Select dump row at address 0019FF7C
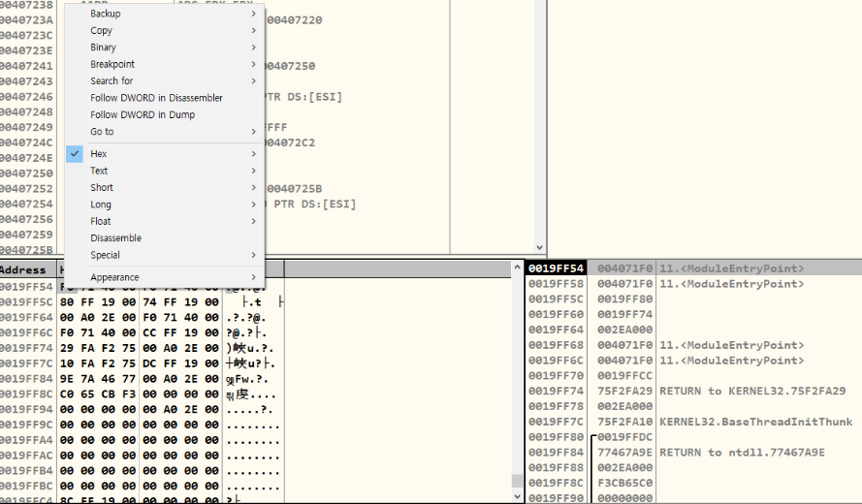This screenshot has height=504, width=862. [142, 363]
